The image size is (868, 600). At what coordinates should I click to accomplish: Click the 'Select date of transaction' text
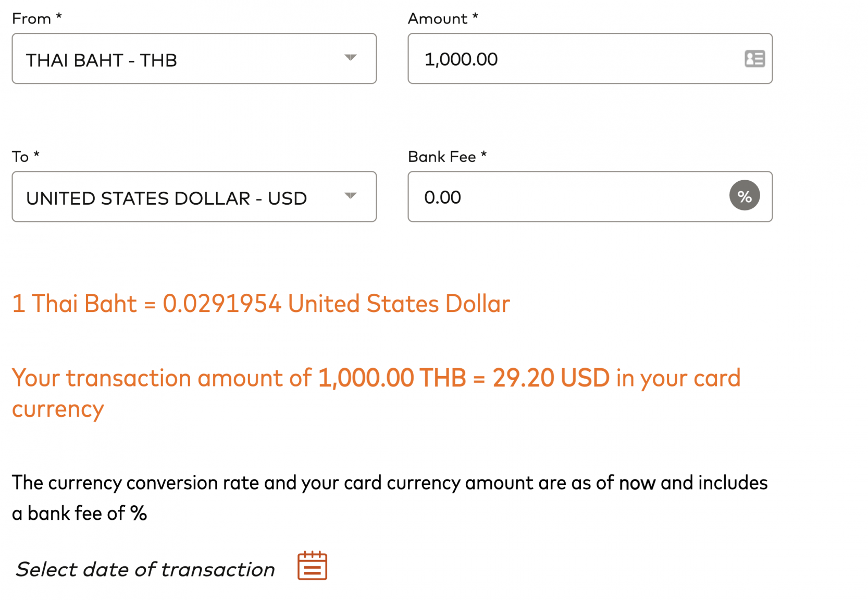coord(145,569)
